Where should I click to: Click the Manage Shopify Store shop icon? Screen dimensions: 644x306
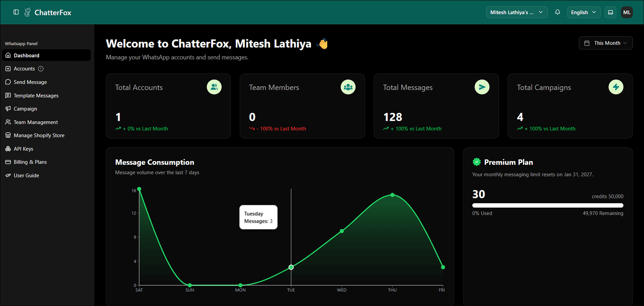click(8, 135)
